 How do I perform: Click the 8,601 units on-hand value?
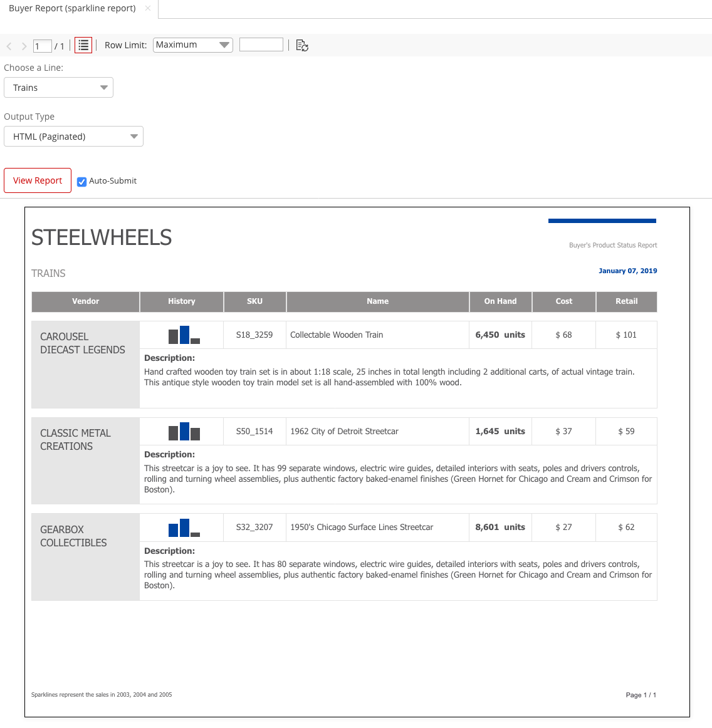pos(500,528)
